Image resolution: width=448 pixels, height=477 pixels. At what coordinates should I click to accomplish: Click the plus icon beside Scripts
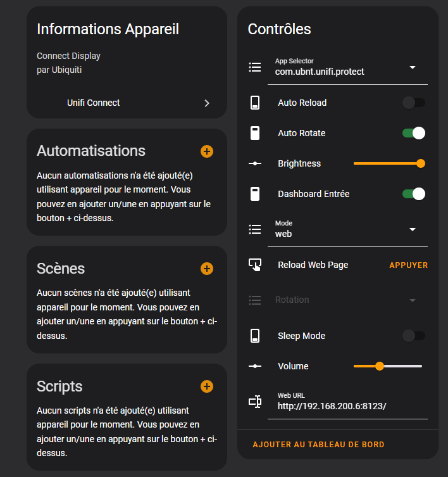pos(207,386)
